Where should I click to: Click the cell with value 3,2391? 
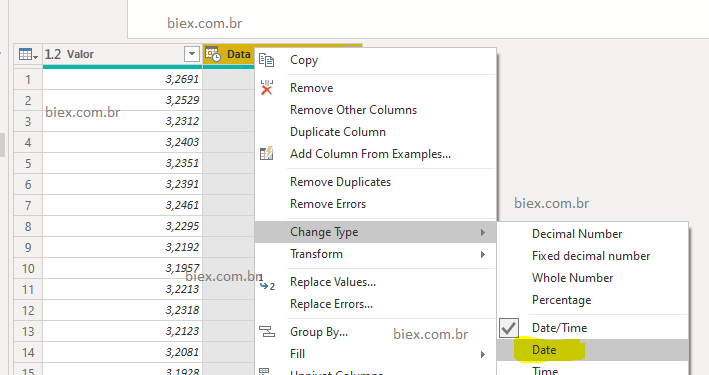[x=123, y=185]
